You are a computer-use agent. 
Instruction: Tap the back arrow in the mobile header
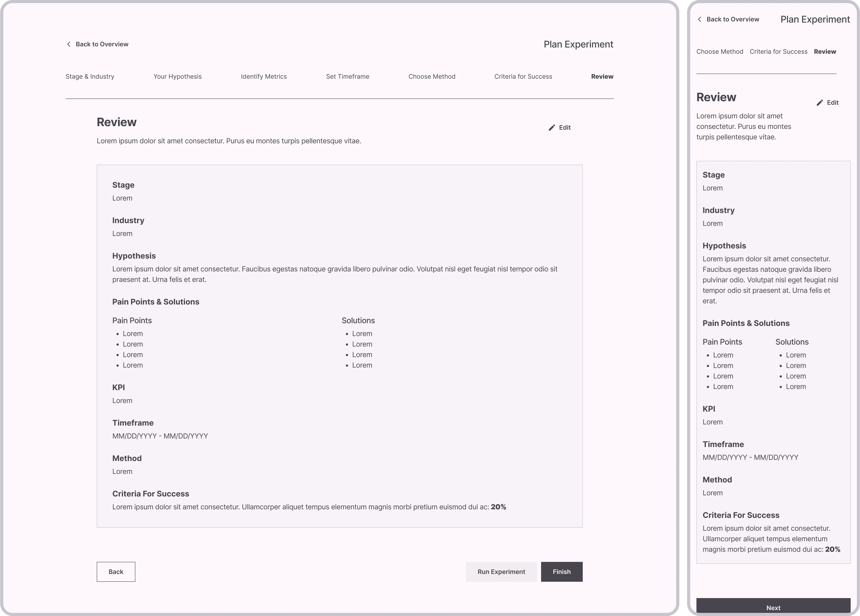coord(700,19)
